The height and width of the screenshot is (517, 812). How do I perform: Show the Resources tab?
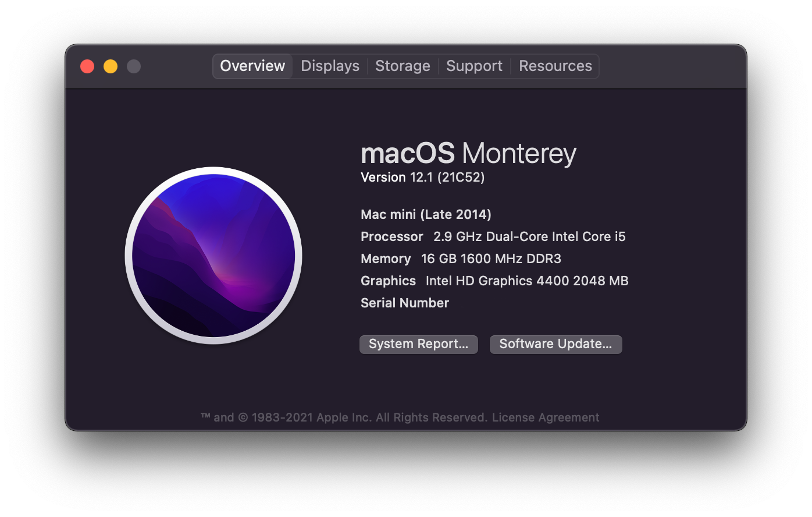tap(555, 66)
